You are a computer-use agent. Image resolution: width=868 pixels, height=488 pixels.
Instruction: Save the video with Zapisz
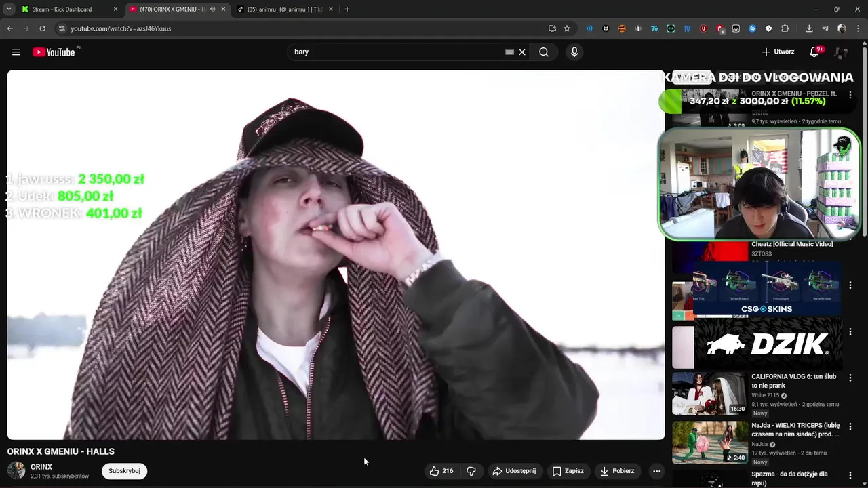(x=568, y=471)
